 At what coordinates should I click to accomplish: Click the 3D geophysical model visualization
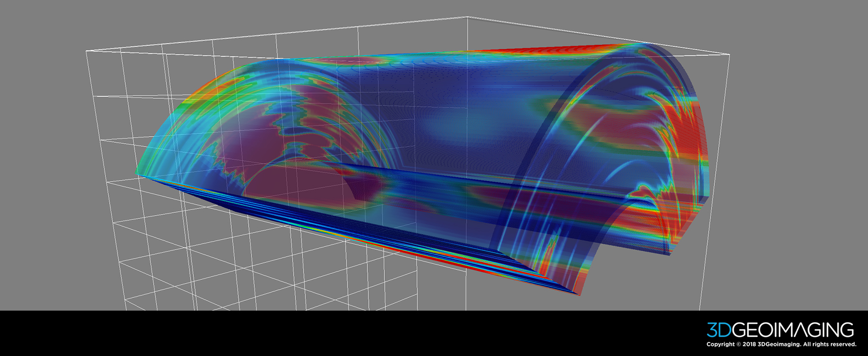click(x=424, y=168)
